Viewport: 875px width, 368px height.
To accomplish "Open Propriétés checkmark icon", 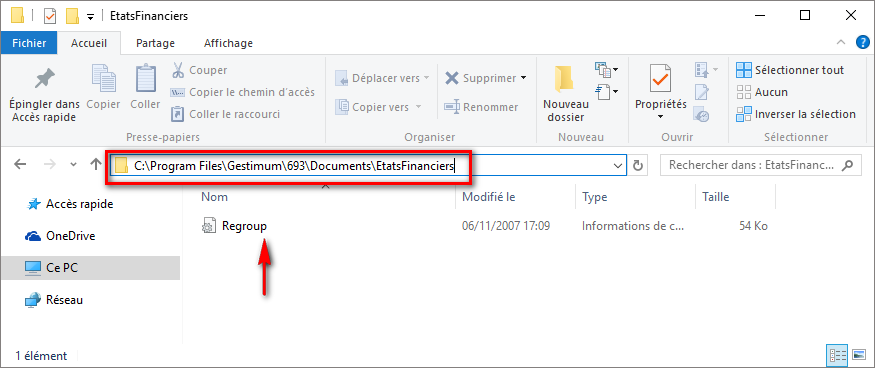I will coord(661,78).
